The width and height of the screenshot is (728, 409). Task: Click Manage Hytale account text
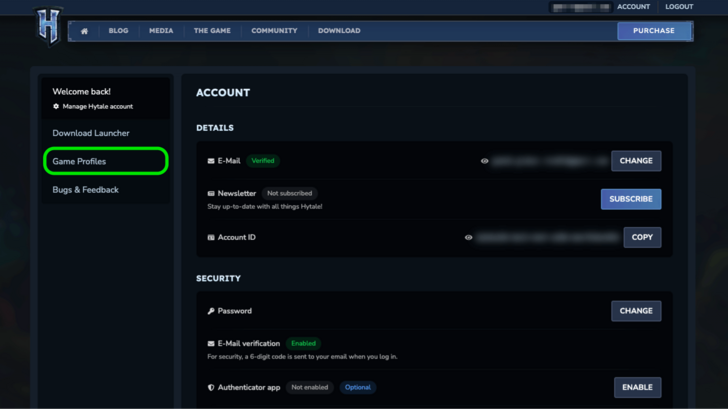(98, 106)
